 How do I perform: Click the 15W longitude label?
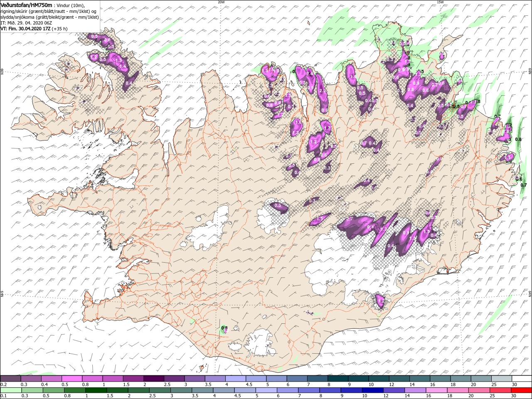[x=440, y=2]
